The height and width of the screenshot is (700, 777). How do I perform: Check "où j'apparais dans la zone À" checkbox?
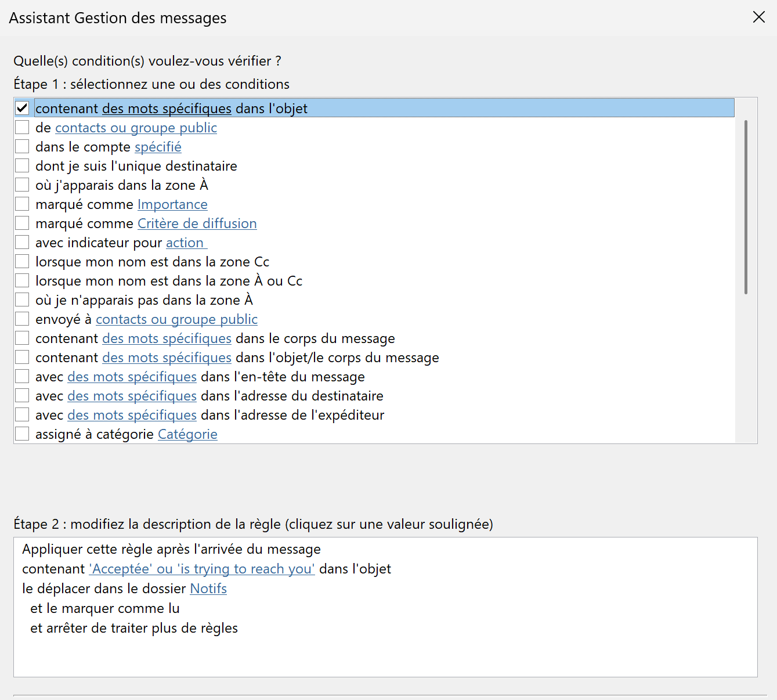[22, 185]
